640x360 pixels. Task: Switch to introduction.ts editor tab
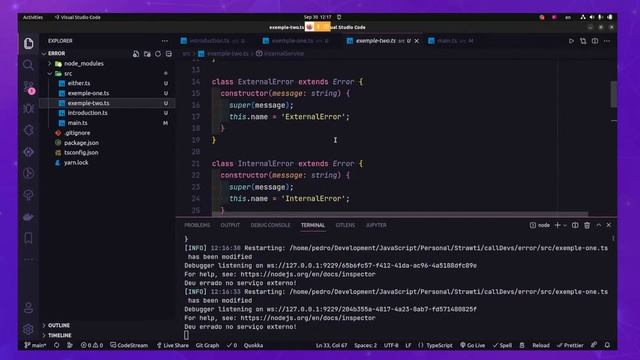coord(213,41)
